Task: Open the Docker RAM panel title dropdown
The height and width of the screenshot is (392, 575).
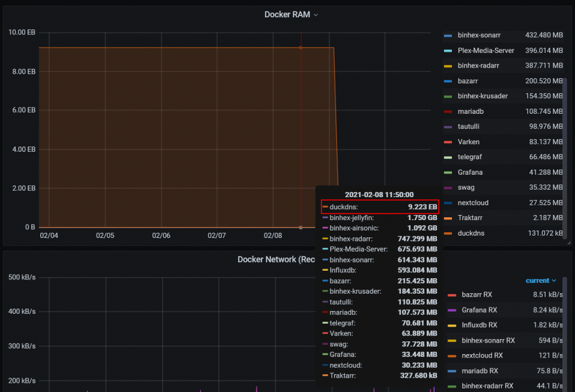Action: point(291,15)
